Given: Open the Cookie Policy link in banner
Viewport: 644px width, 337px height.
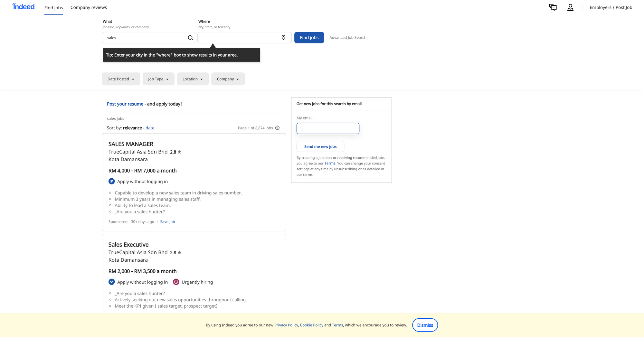Looking at the screenshot, I should click(311, 325).
